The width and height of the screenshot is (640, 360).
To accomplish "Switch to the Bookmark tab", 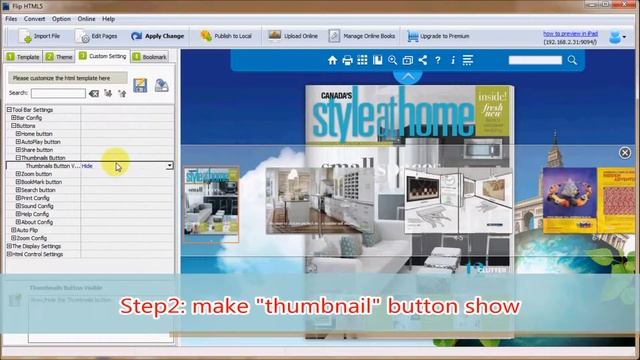I will (150, 57).
